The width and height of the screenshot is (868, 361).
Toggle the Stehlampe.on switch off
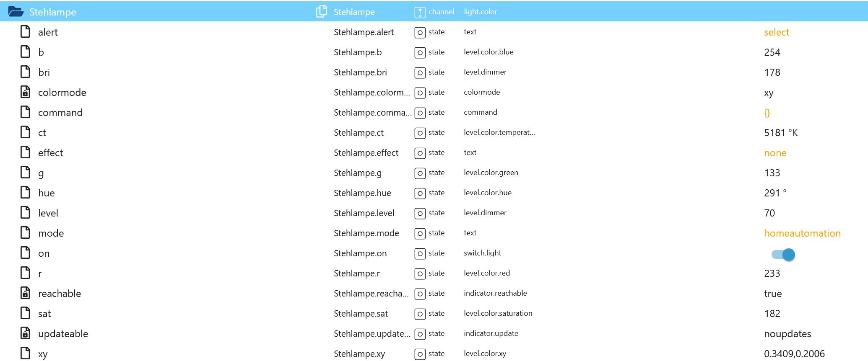coord(783,254)
